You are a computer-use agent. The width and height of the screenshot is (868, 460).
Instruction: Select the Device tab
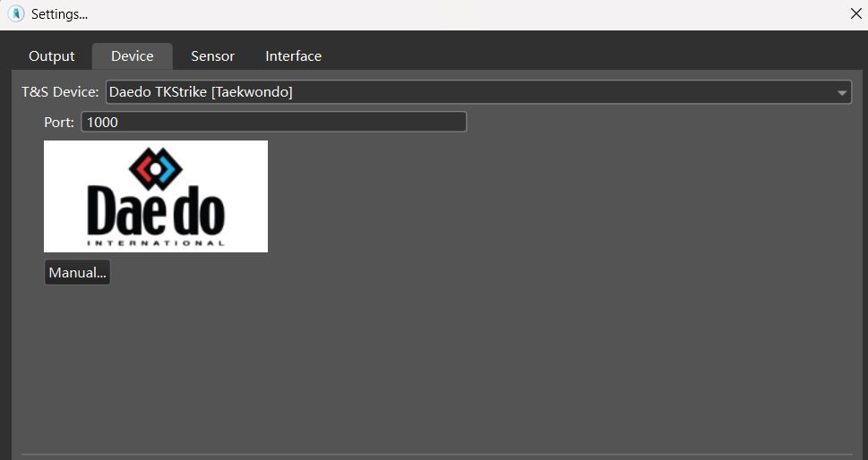[x=133, y=56]
